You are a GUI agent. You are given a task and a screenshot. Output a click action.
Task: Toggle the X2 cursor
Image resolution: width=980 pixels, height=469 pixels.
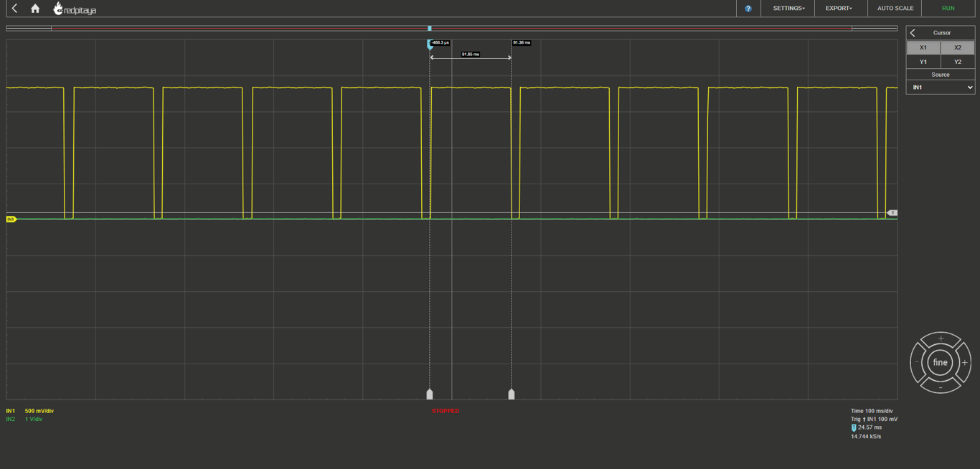click(x=958, y=47)
